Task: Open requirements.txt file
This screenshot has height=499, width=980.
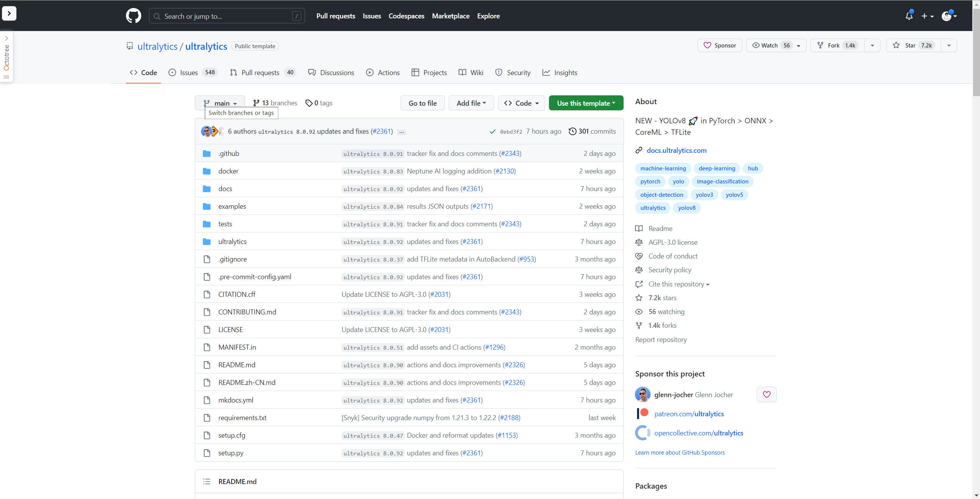Action: pos(242,418)
